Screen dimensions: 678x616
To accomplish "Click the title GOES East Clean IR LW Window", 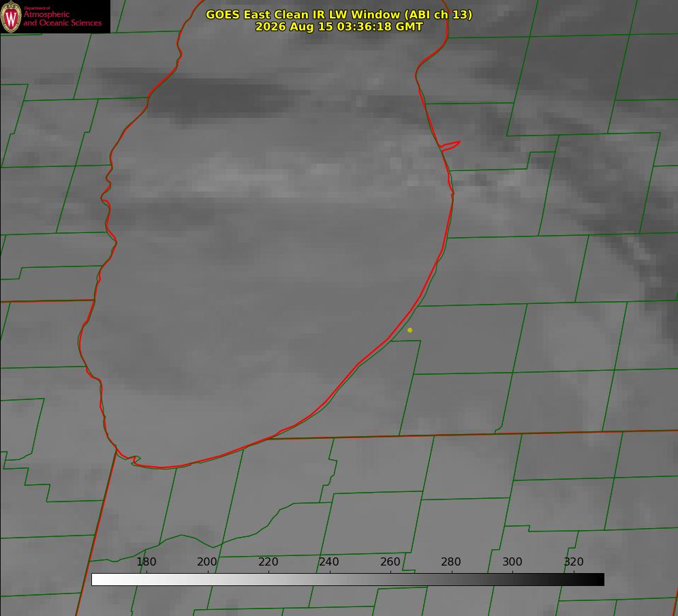I will [x=339, y=14].
